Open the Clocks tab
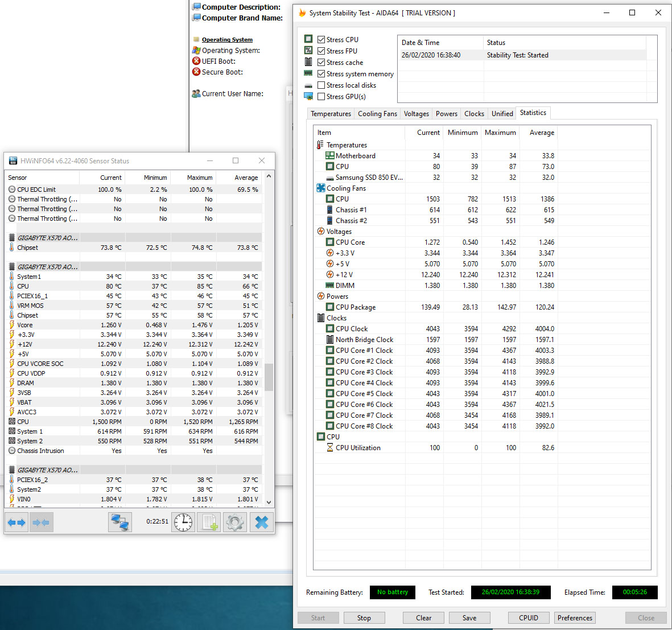The height and width of the screenshot is (630, 672). [x=474, y=114]
